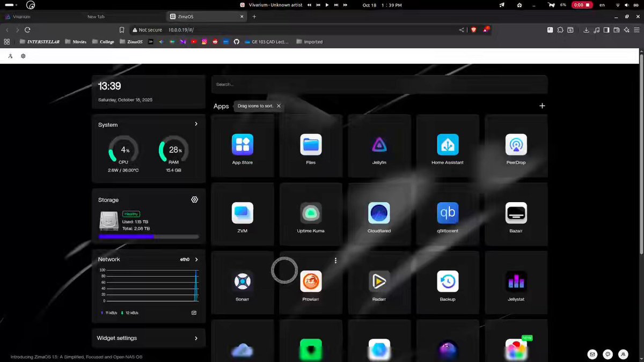Launch PeerDrop
This screenshot has width=644, height=362.
click(x=516, y=145)
